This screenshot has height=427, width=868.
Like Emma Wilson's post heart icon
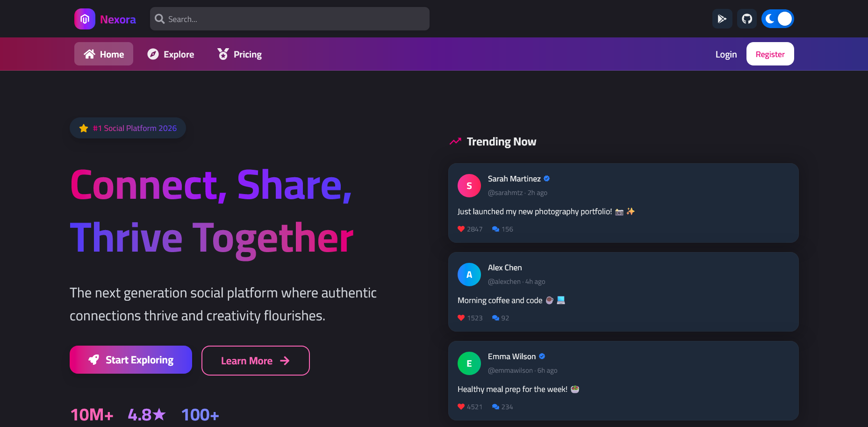(461, 407)
